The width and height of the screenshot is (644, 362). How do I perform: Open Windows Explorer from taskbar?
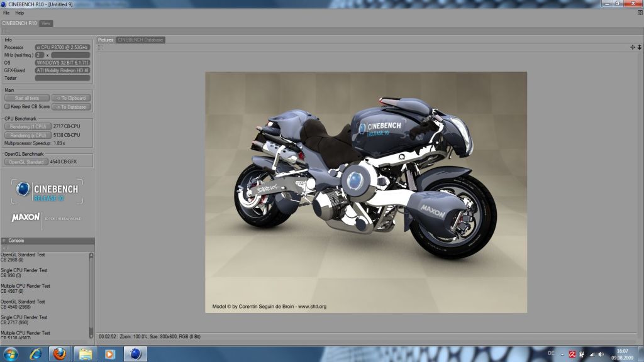(x=86, y=354)
